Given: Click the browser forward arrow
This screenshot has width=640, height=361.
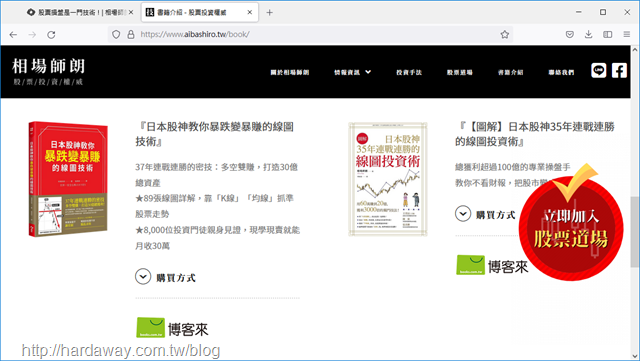Looking at the screenshot, I should tap(32, 35).
